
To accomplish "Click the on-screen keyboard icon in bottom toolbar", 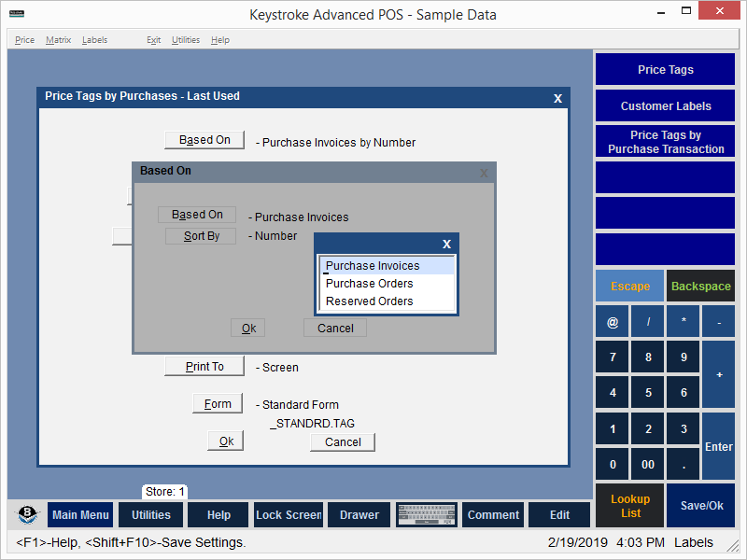I will (x=426, y=515).
